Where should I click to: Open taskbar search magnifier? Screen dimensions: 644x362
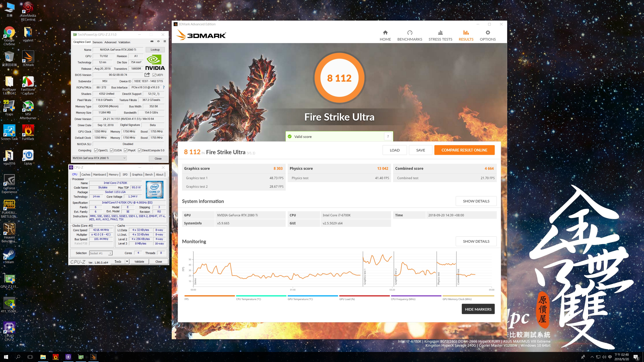click(18, 357)
